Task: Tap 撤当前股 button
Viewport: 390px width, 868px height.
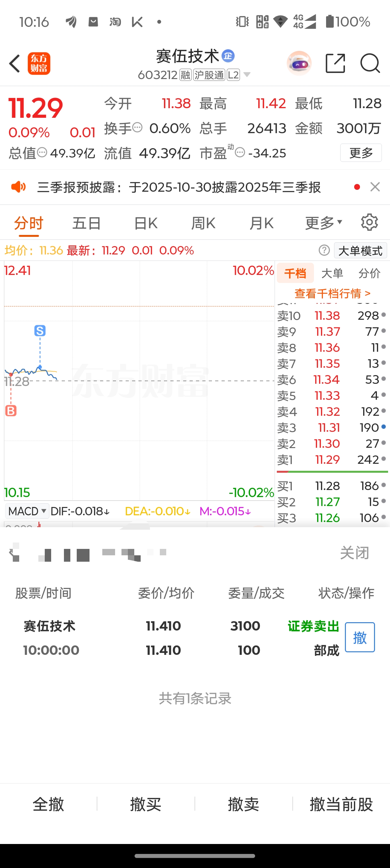Action: [341, 805]
